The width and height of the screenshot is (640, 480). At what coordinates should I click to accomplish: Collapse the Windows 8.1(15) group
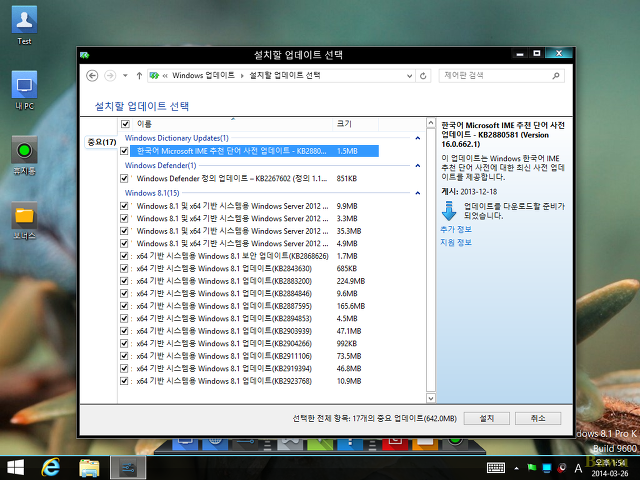(x=418, y=193)
